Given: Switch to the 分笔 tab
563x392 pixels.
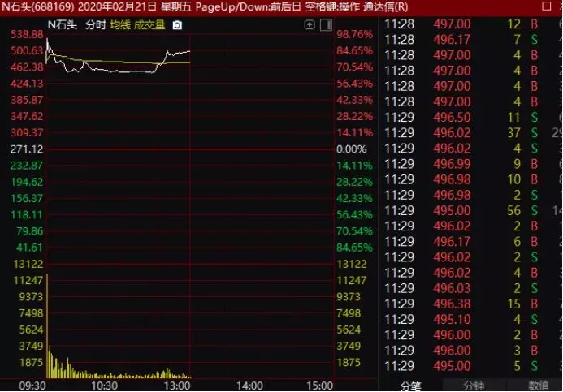Looking at the screenshot, I should (411, 386).
